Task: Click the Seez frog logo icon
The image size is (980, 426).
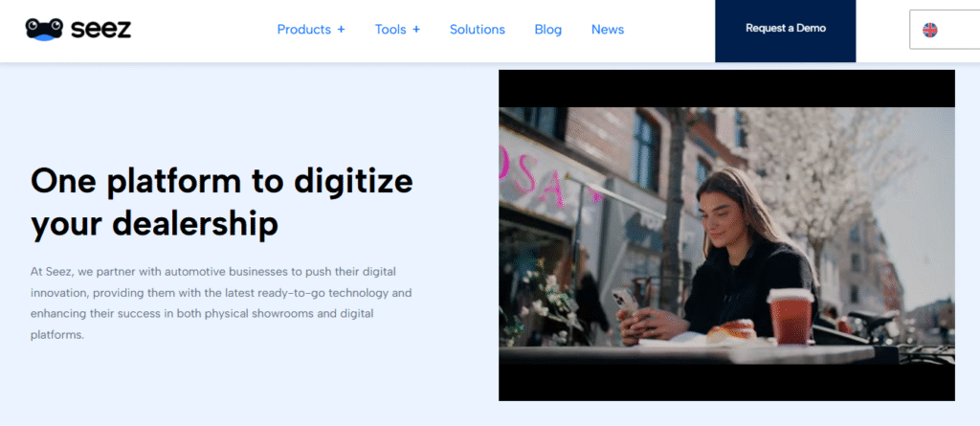Action: pyautogui.click(x=44, y=29)
